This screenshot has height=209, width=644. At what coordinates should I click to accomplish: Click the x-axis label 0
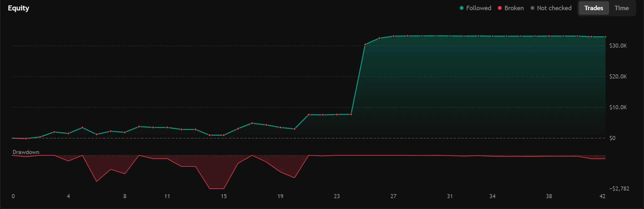pyautogui.click(x=13, y=196)
